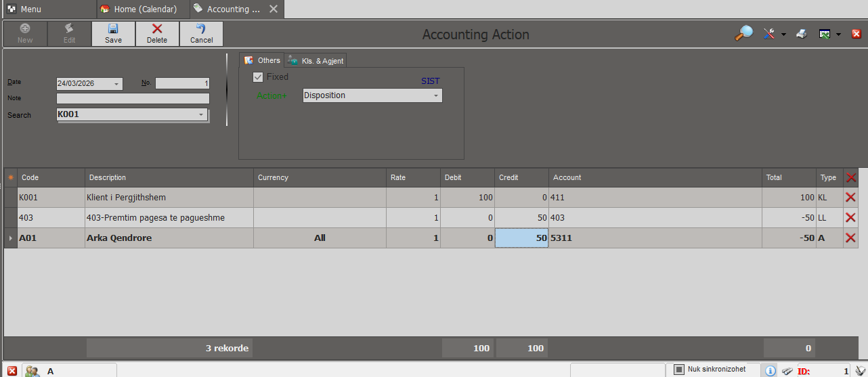The height and width of the screenshot is (377, 868).
Task: Expand the Search K001 combo box
Action: (201, 115)
